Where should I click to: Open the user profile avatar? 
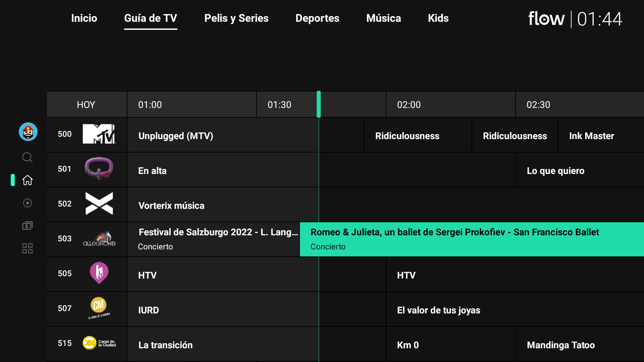tap(28, 132)
